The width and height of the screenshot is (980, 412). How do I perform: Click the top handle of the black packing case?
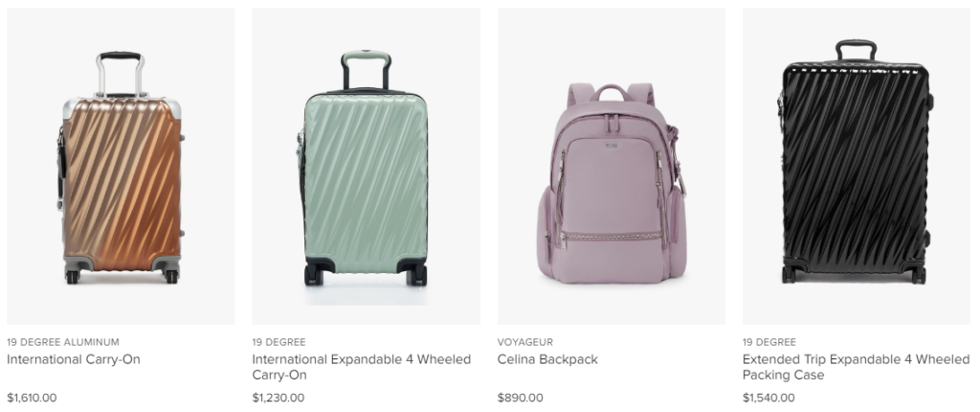point(857,50)
